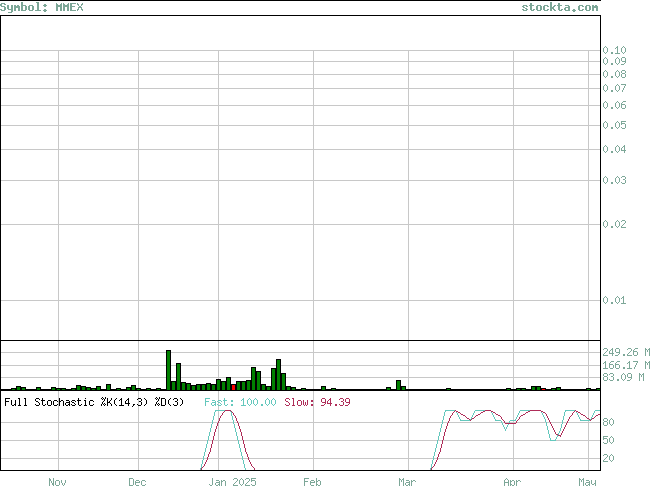Click the 83.09 M volume label
The height and width of the screenshot is (486, 655).
[623, 377]
